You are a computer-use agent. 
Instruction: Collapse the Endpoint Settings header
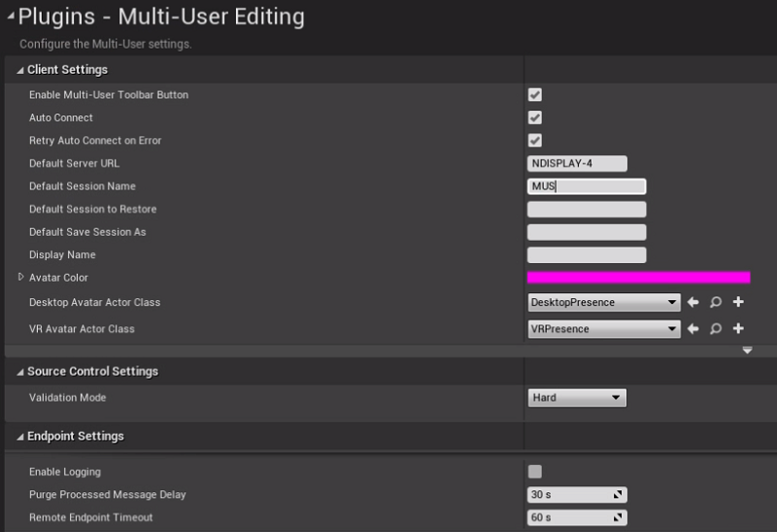click(x=19, y=437)
